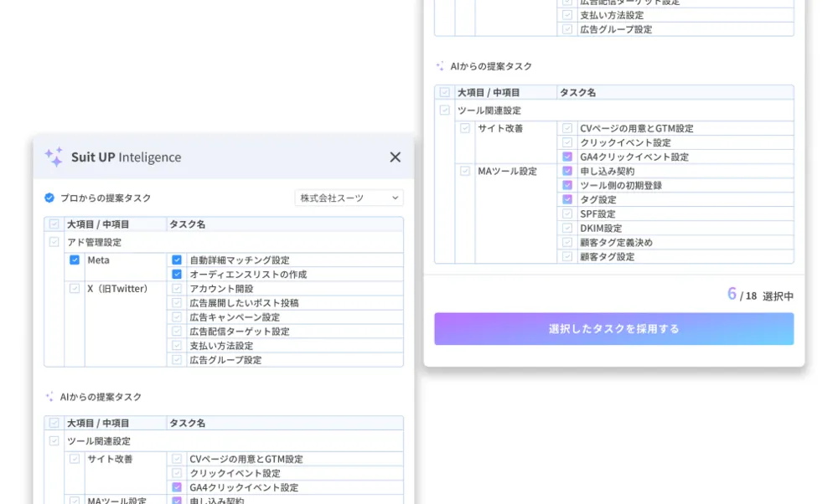Close the Suit UP Inteligence dialog
The width and height of the screenshot is (838, 504).
[393, 157]
